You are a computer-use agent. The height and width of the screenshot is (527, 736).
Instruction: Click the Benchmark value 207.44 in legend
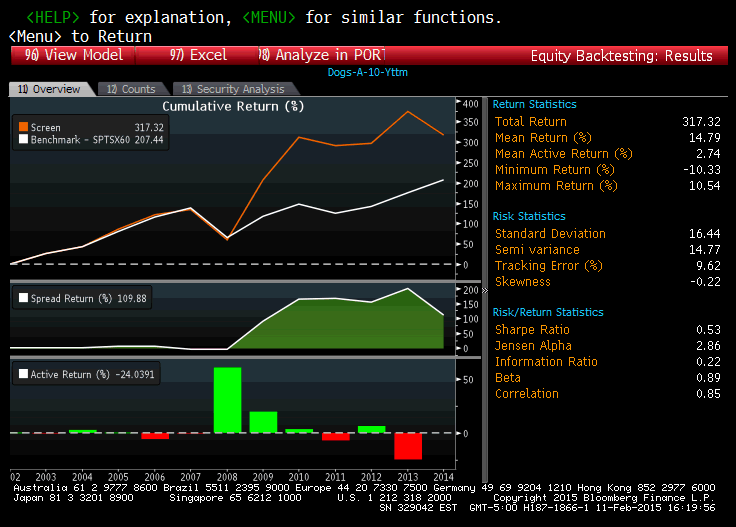click(149, 140)
